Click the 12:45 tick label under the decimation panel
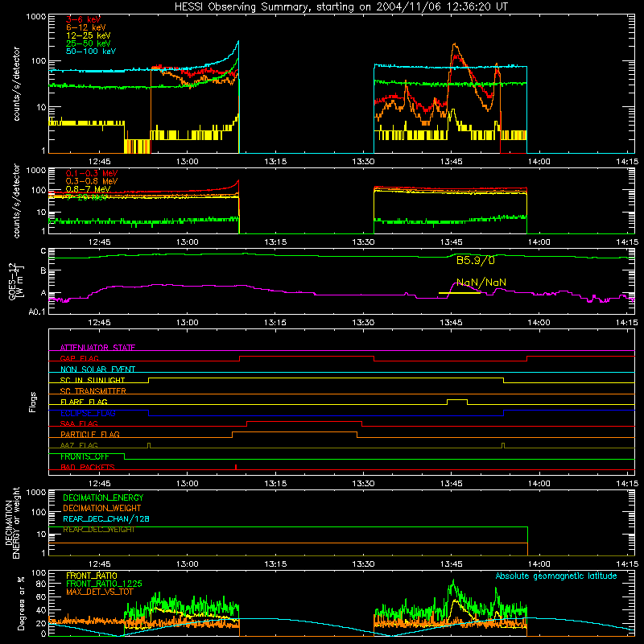The image size is (644, 644). click(99, 564)
